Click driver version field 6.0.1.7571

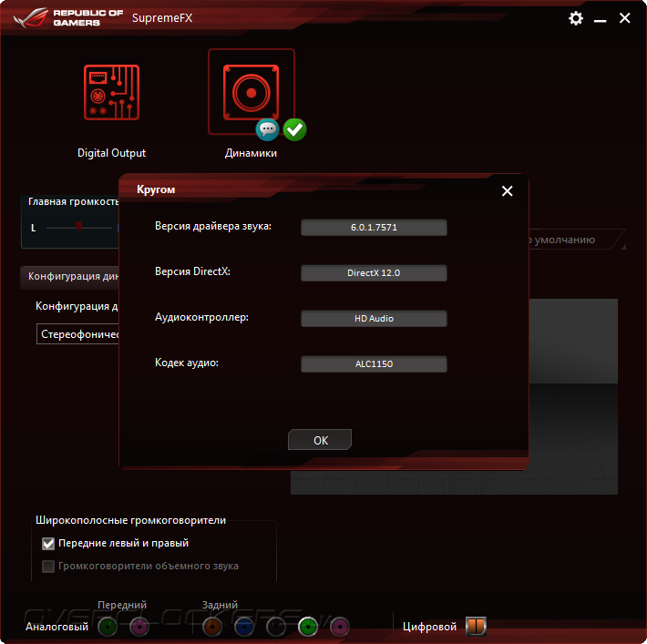tap(374, 228)
